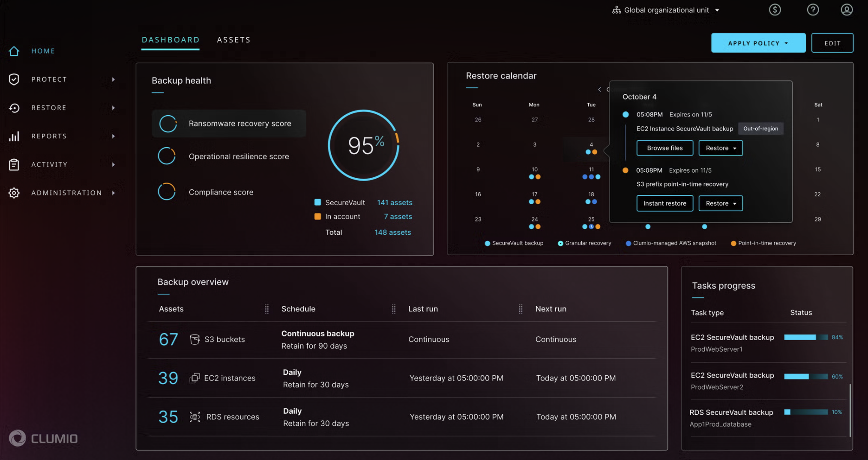The height and width of the screenshot is (460, 868).
Task: Open the help question mark icon
Action: (x=812, y=10)
